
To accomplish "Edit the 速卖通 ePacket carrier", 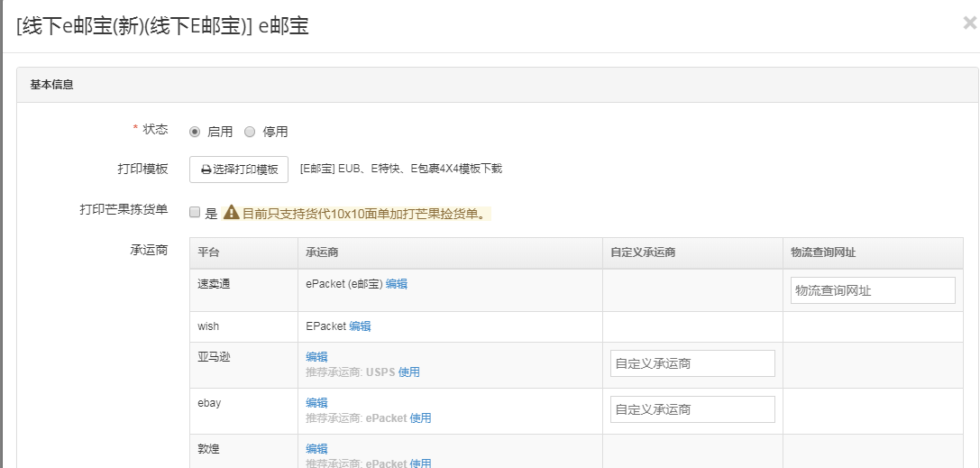I will [397, 283].
